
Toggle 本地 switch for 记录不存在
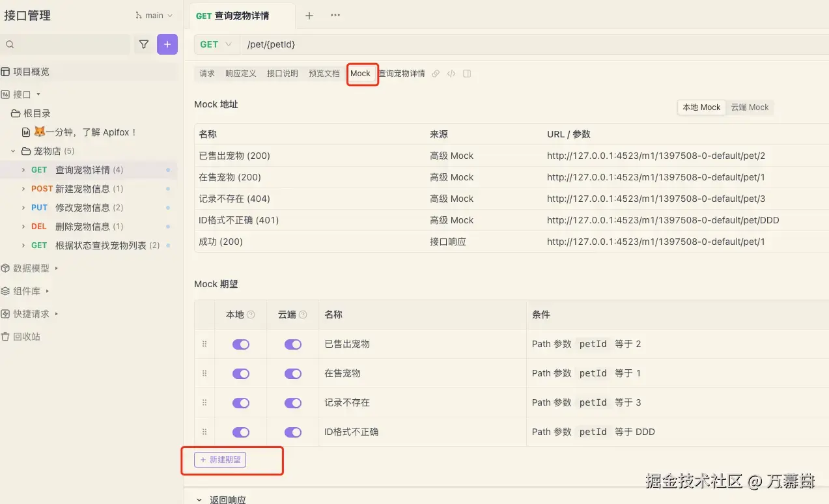[241, 403]
